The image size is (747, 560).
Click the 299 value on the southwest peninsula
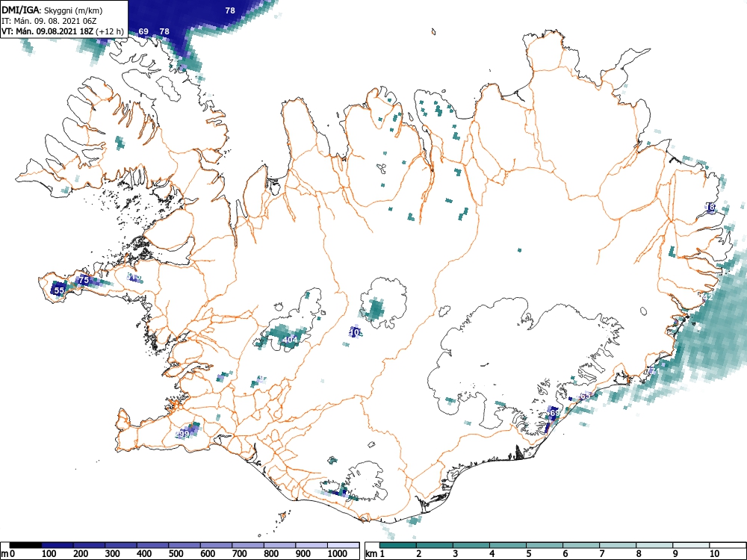[182, 434]
